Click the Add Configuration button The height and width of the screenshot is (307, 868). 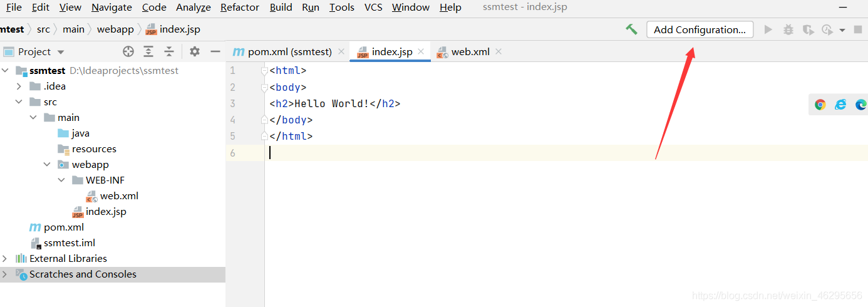coord(700,29)
